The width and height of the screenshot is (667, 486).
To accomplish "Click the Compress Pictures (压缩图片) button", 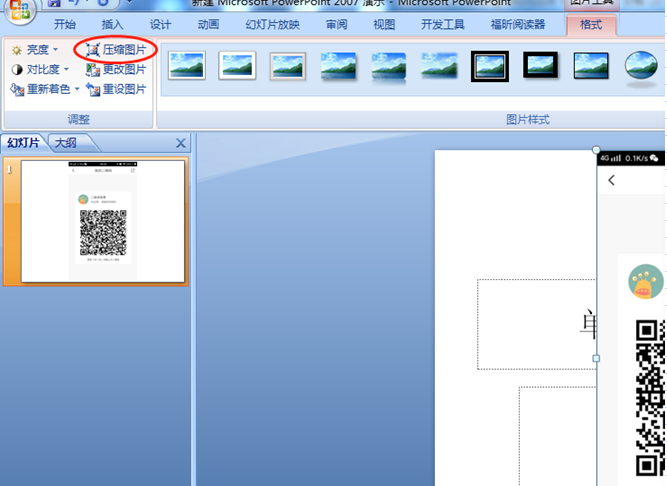I will pos(116,50).
